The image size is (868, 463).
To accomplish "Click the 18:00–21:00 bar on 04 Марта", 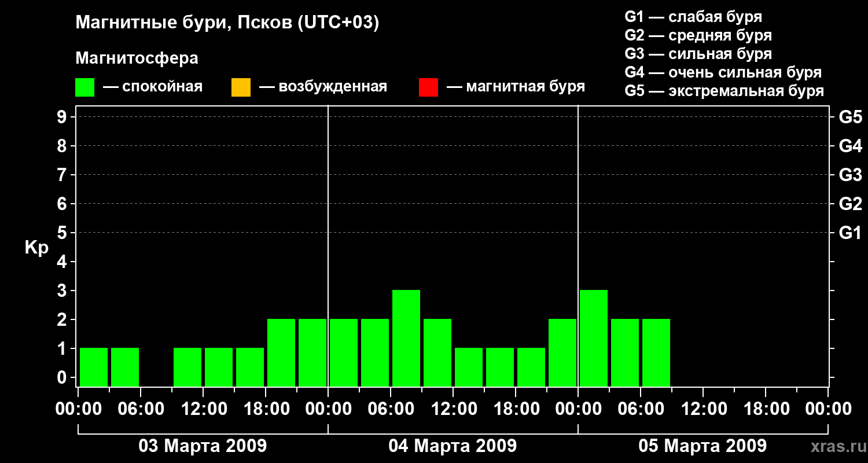I will coord(531,367).
